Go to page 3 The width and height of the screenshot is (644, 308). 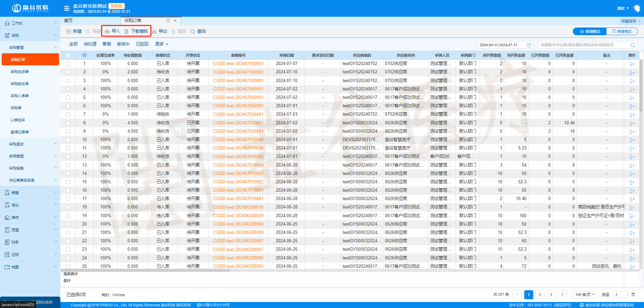tap(551, 295)
